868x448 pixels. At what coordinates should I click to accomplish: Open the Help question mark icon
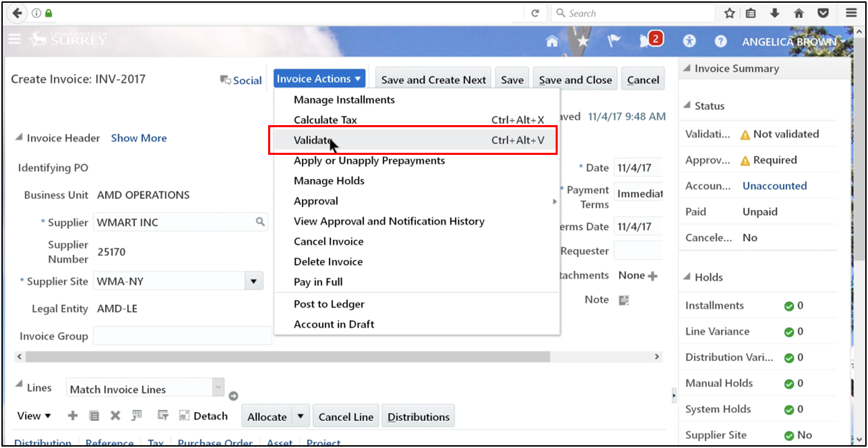[x=720, y=41]
